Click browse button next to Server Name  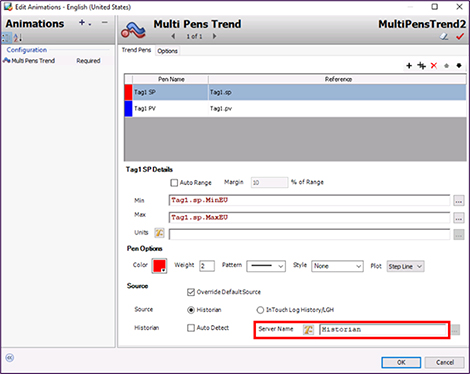(455, 330)
